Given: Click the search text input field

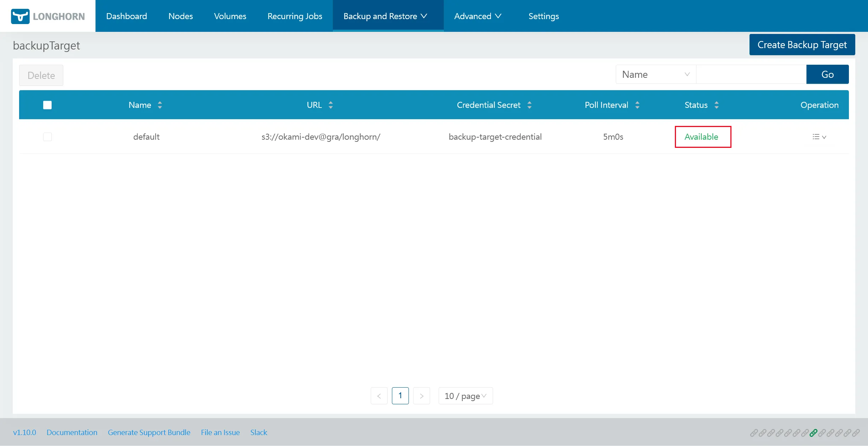Looking at the screenshot, I should (751, 75).
